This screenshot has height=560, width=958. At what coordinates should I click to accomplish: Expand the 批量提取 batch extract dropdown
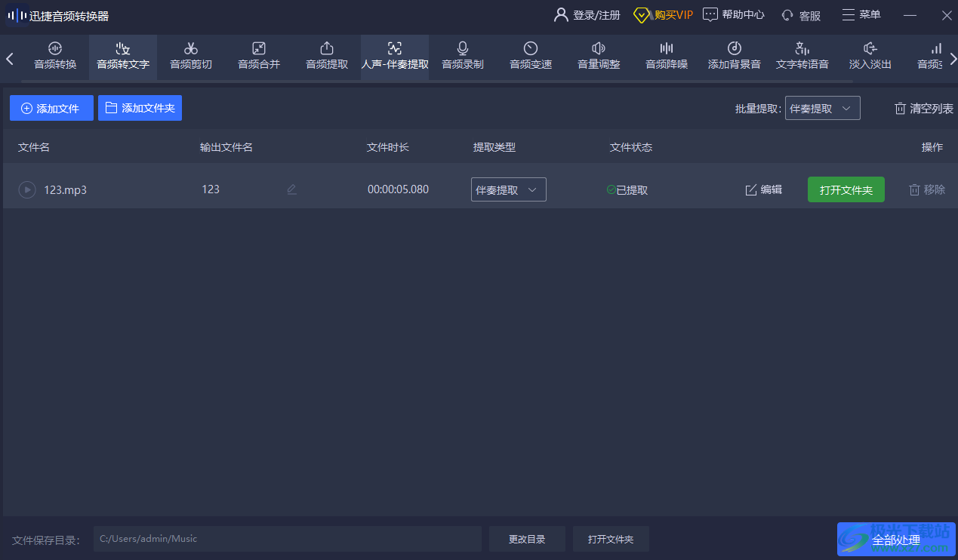[x=822, y=109]
